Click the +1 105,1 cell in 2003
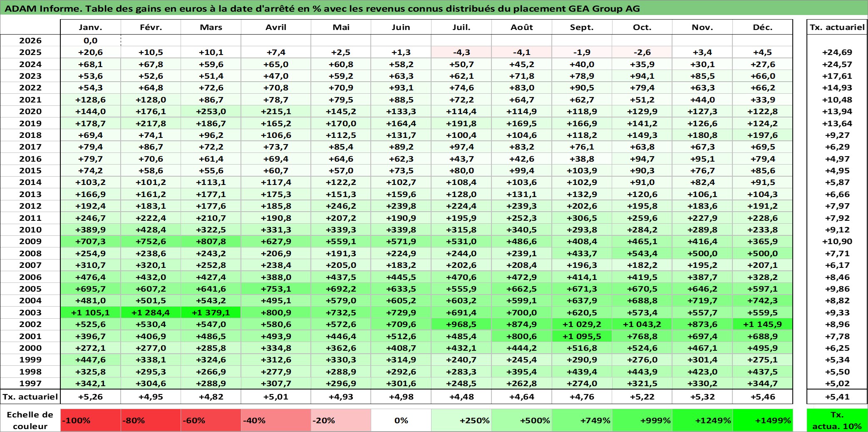Screen dimensions: 868x432 pos(91,312)
